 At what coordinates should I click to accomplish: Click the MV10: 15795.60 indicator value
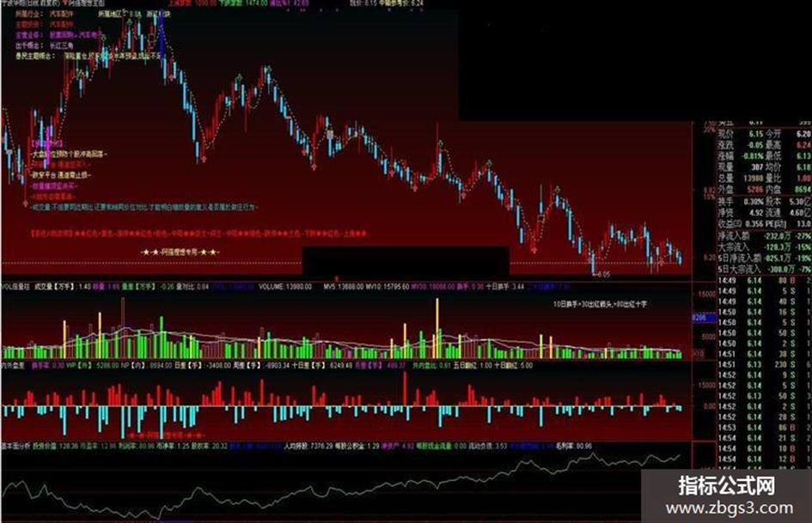pyautogui.click(x=388, y=286)
